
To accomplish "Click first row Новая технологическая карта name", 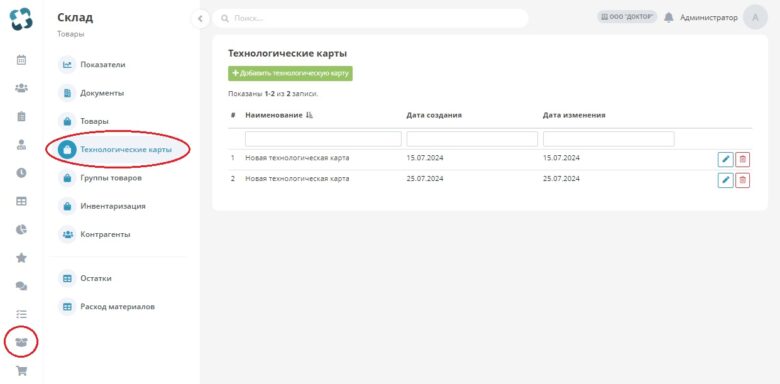I will 297,158.
